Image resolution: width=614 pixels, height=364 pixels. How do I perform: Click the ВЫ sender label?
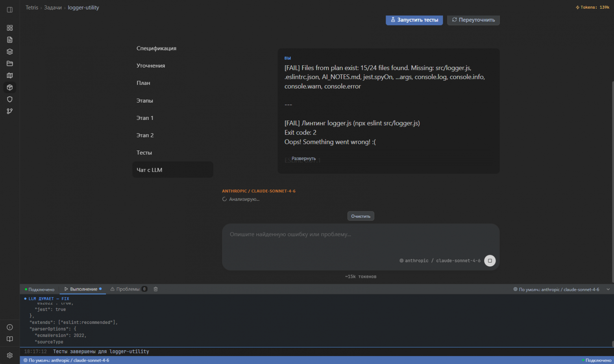(x=288, y=58)
